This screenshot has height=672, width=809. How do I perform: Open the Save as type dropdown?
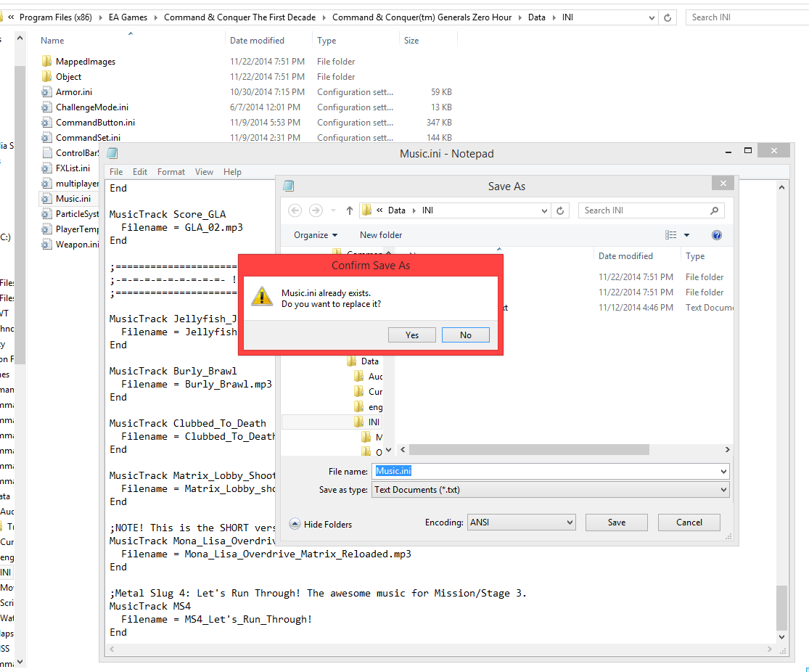[550, 490]
